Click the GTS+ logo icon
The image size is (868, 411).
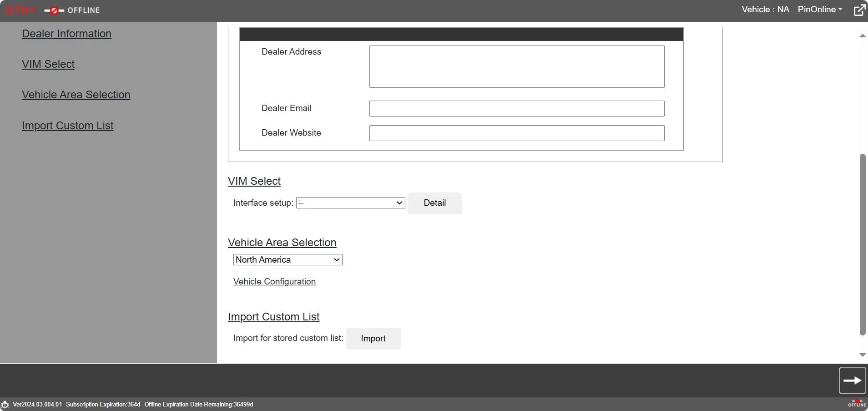coord(20,10)
